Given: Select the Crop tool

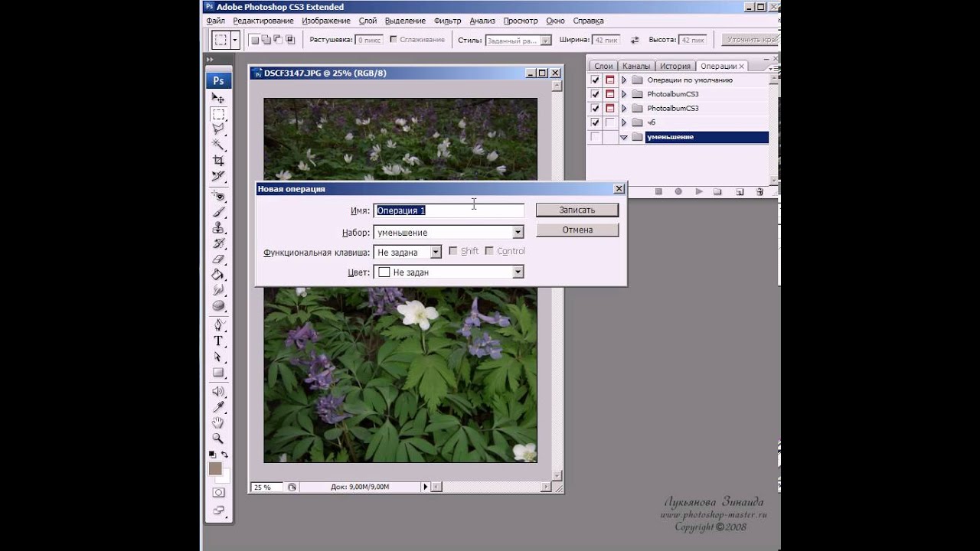Looking at the screenshot, I should click(x=218, y=160).
